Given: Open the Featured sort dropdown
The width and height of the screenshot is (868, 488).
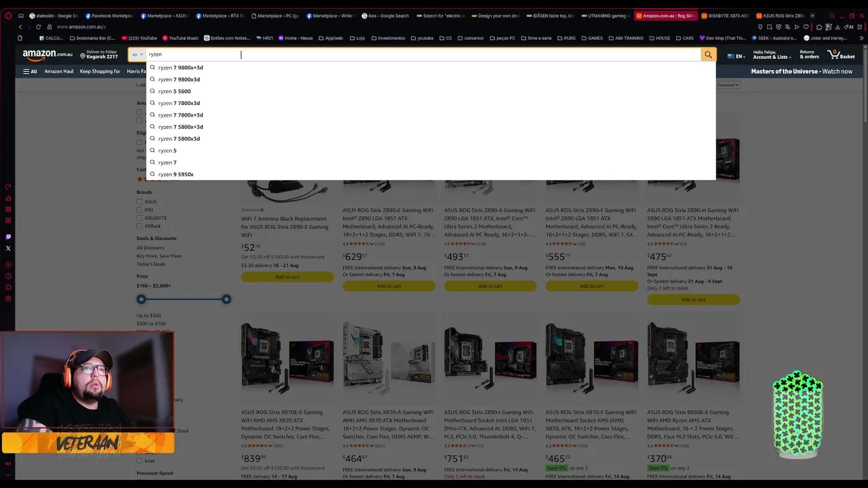Looking at the screenshot, I should coord(728,85).
